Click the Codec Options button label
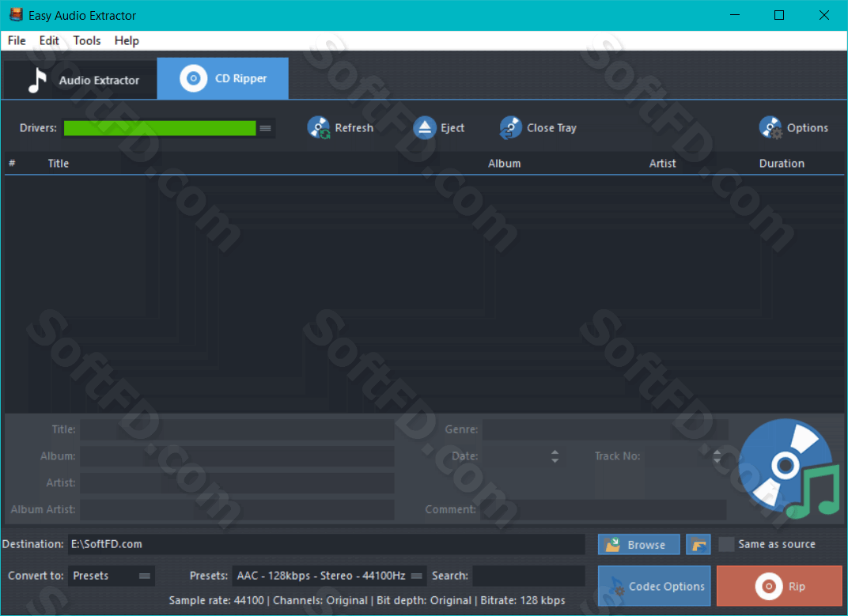Viewport: 848px width, 616px height. coord(667,586)
